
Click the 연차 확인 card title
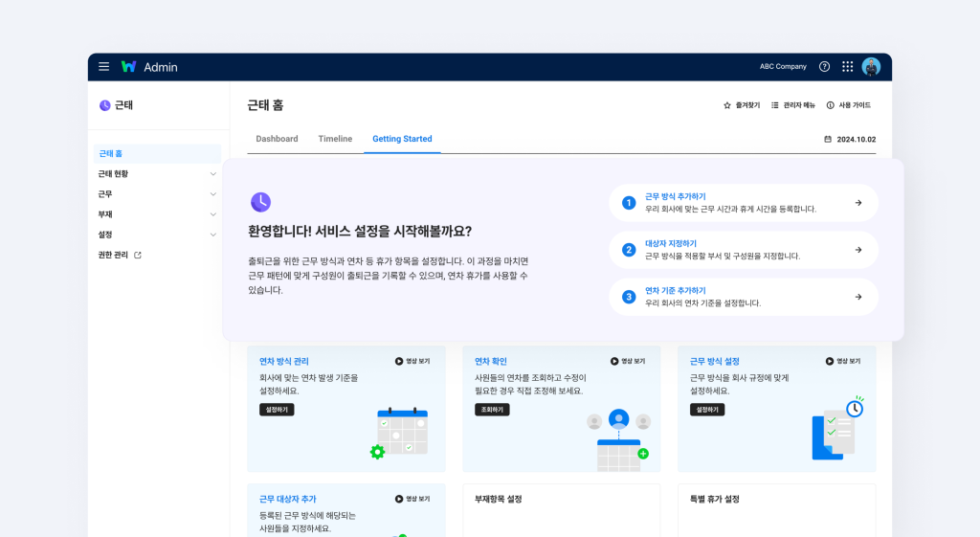click(x=491, y=361)
